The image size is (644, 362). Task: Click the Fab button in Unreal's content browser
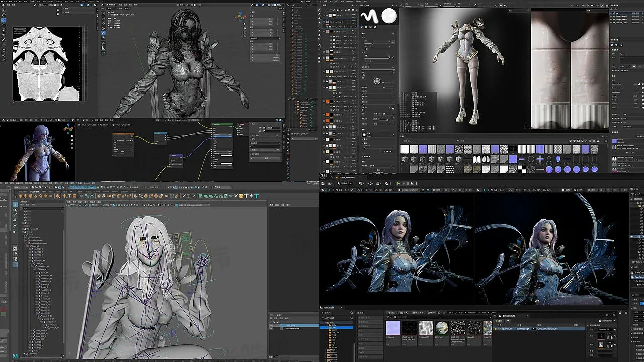[431, 312]
